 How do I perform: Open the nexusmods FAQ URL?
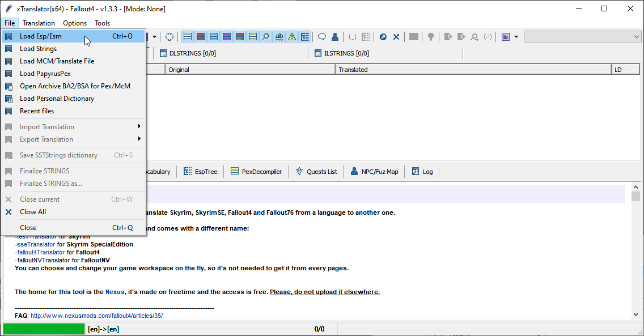pos(96,316)
